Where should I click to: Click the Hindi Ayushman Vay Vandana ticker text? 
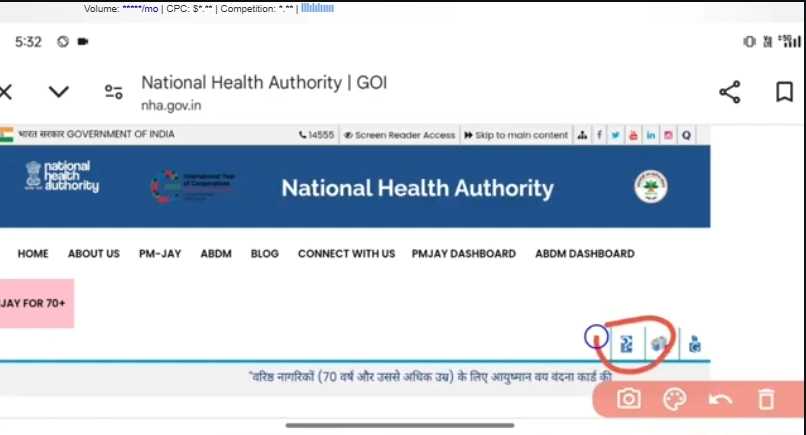click(x=431, y=377)
